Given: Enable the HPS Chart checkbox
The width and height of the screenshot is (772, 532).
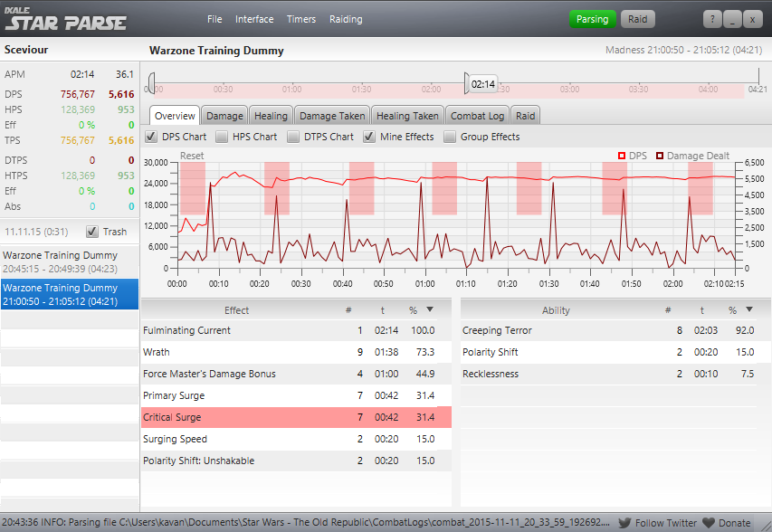Looking at the screenshot, I should tap(222, 137).
